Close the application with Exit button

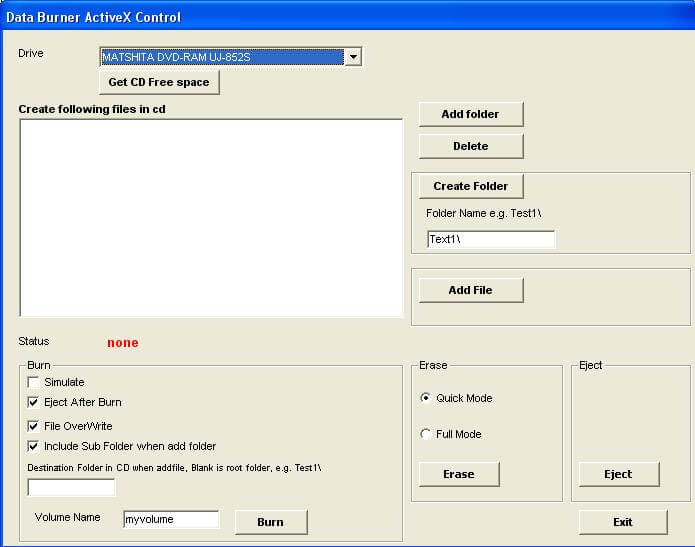[622, 522]
